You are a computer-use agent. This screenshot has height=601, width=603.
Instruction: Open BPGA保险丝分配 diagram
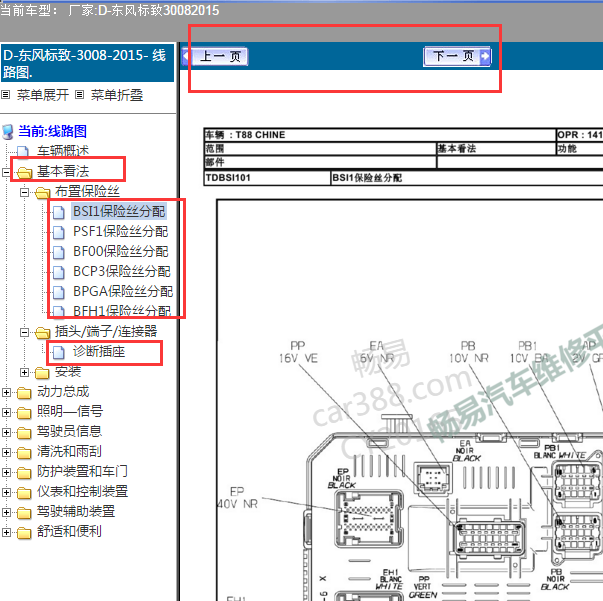click(x=123, y=291)
